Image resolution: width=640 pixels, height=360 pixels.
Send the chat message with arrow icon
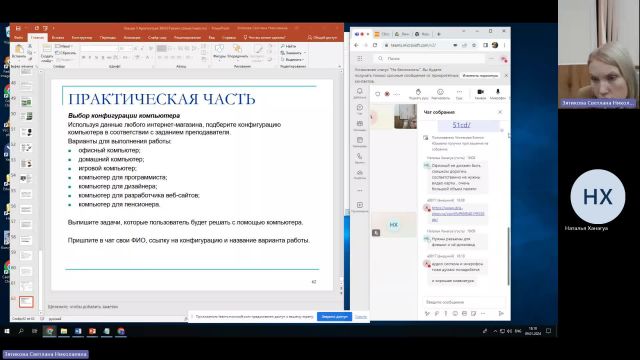(501, 313)
